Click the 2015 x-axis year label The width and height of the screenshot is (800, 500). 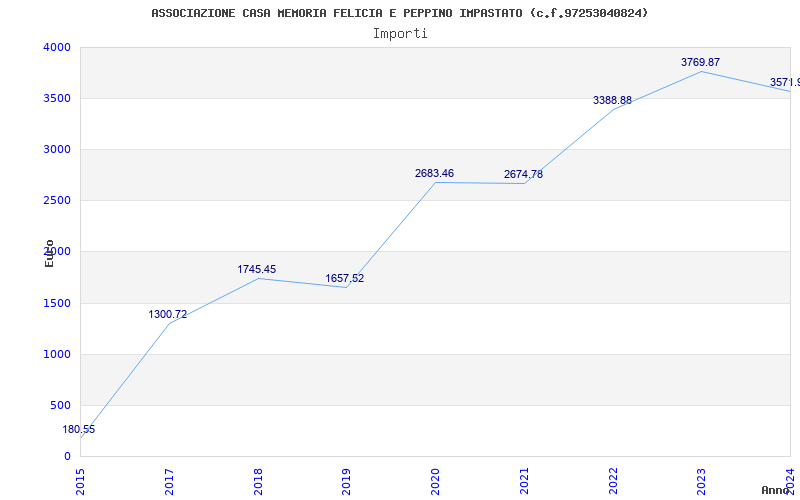click(80, 482)
